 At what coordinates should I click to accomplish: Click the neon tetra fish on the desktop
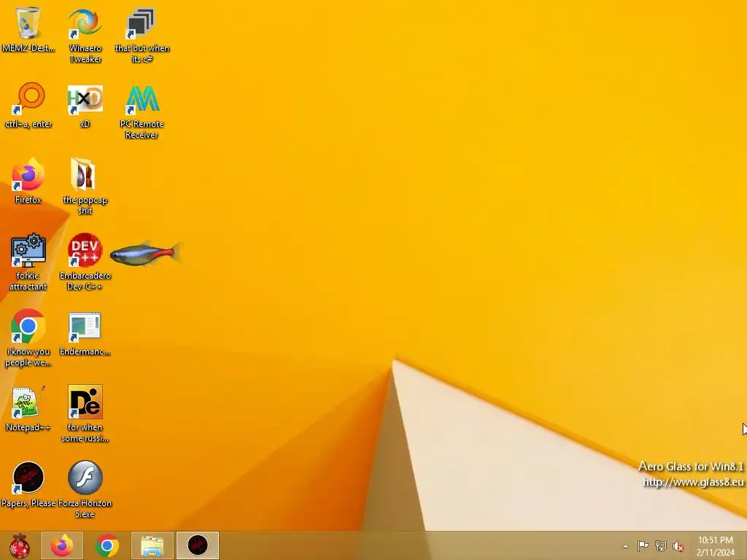tap(145, 253)
